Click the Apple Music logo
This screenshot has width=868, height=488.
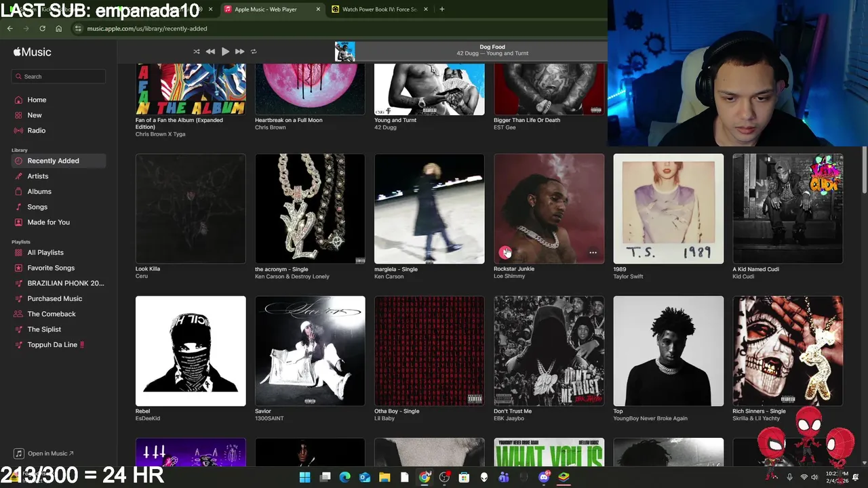click(32, 52)
